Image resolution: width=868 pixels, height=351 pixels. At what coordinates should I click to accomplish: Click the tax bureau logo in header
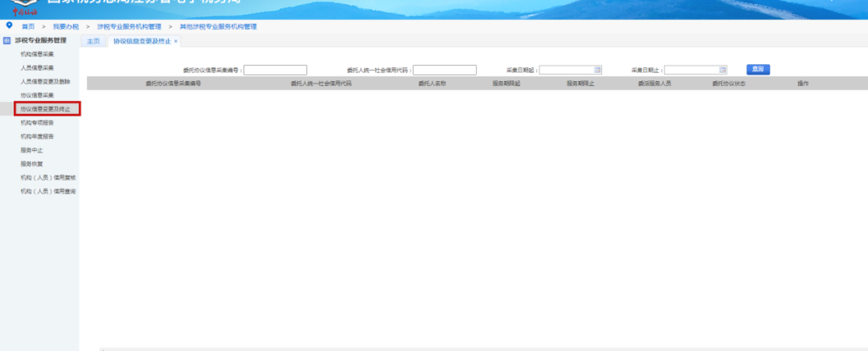24,6
